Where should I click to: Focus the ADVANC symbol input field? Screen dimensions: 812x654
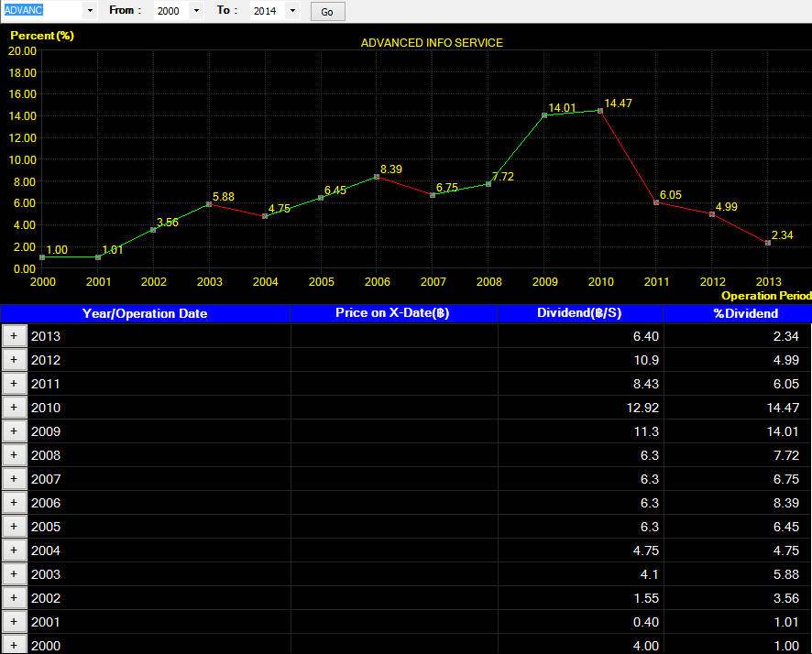coord(42,10)
